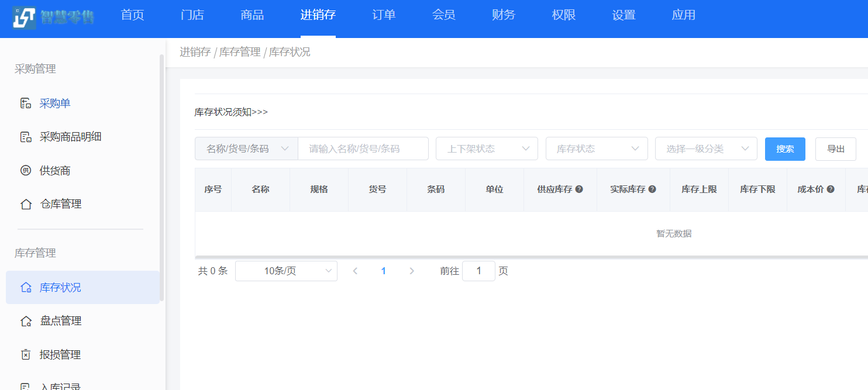Switch to the 财务 top menu
868x390 pixels.
tap(504, 15)
